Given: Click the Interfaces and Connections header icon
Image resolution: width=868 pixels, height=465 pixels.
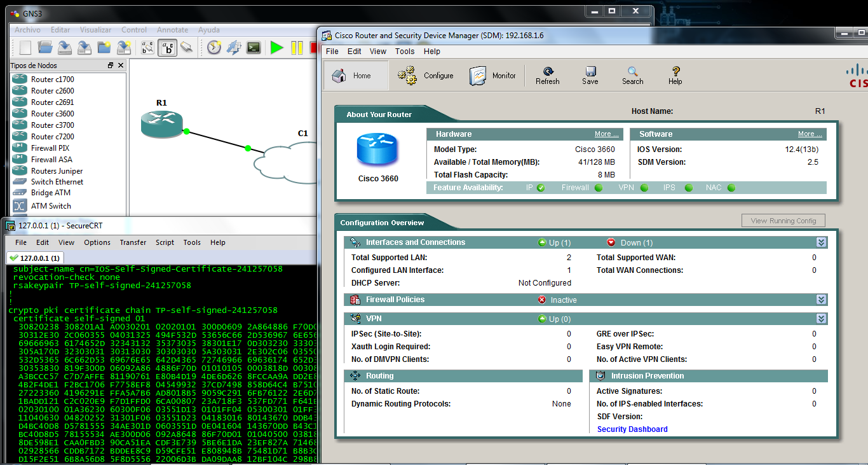Looking at the screenshot, I should click(x=355, y=242).
